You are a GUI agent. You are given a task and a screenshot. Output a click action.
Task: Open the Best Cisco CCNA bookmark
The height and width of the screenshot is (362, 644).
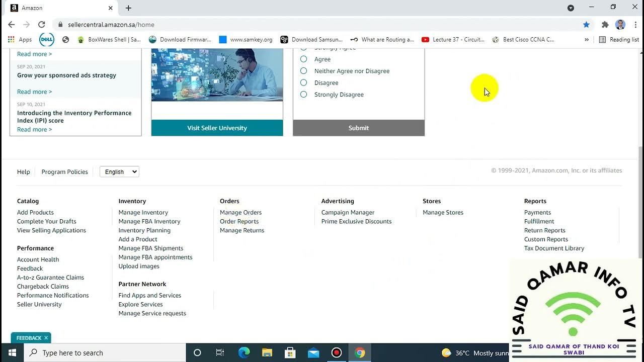[x=523, y=39]
